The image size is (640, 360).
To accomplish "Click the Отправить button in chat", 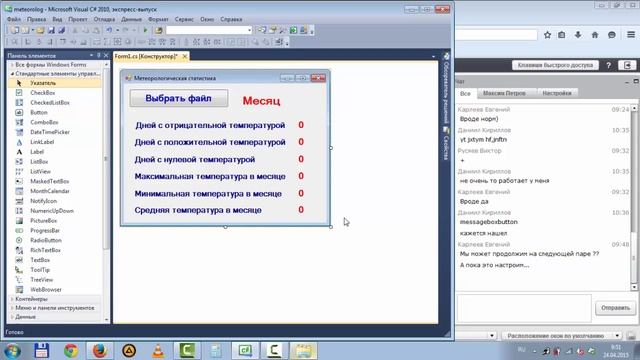I will point(615,308).
